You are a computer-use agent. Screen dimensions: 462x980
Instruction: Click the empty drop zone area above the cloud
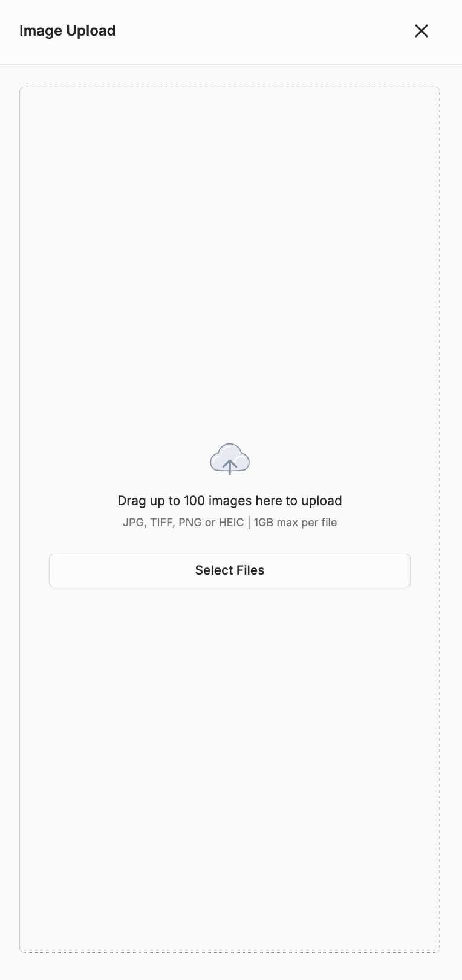pos(230,260)
